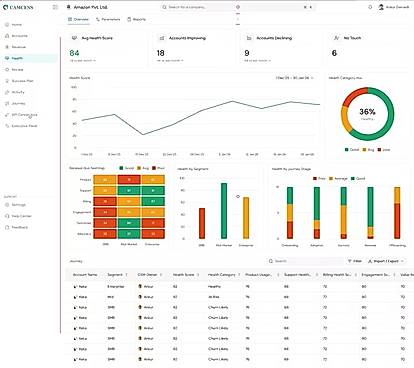Open Feedback in the sidebar

click(x=20, y=227)
